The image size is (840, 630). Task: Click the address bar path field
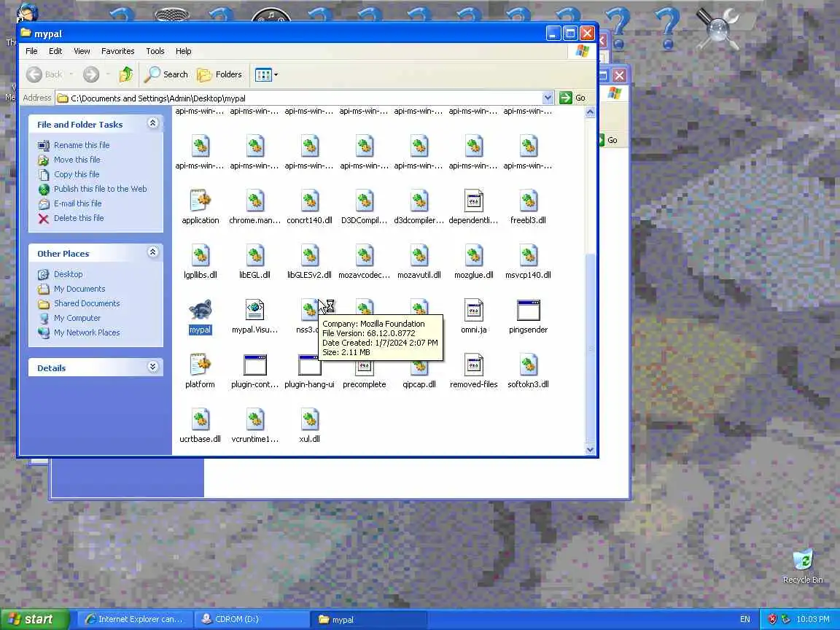point(304,98)
